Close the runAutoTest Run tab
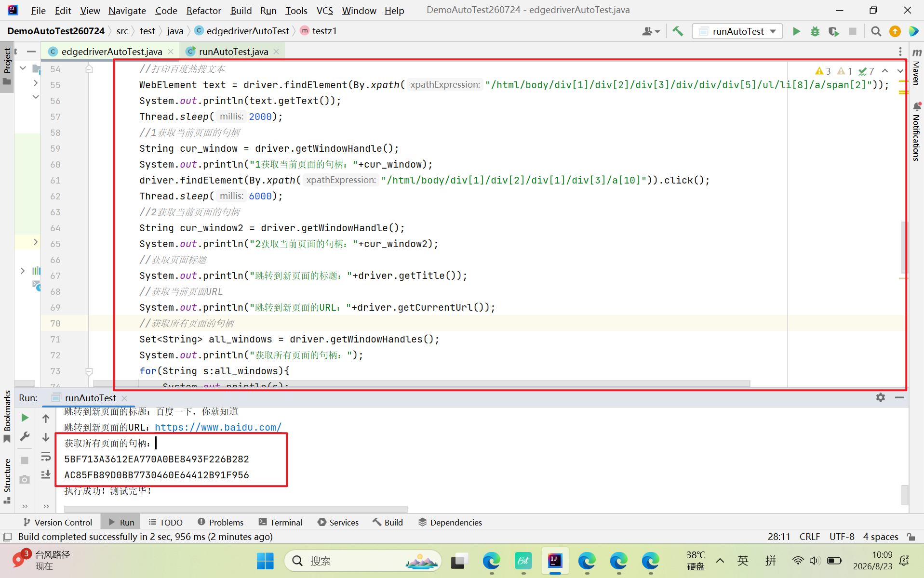Viewport: 924px width, 578px height. click(124, 398)
